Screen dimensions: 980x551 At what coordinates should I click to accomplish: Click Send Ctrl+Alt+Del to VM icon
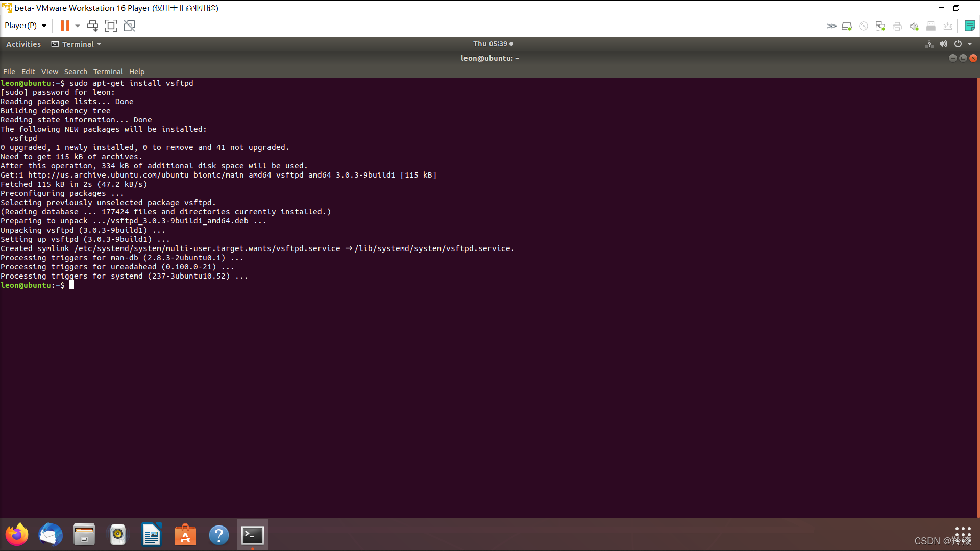tap(92, 26)
